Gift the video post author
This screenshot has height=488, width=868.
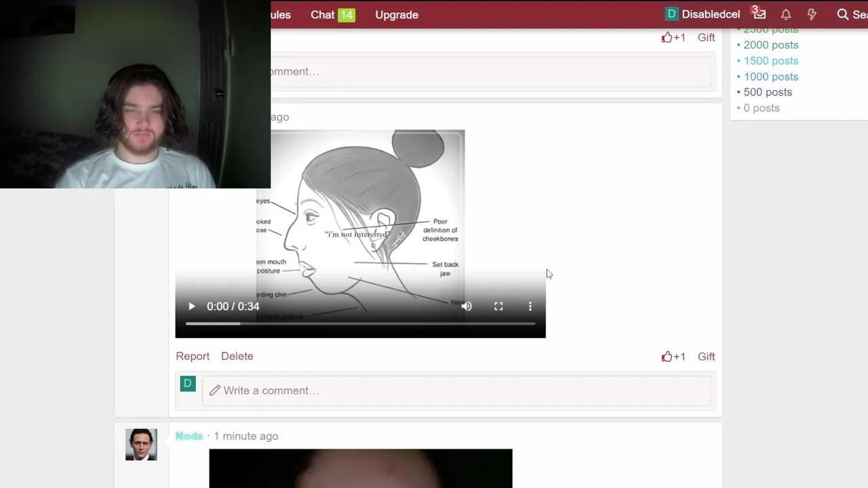706,357
